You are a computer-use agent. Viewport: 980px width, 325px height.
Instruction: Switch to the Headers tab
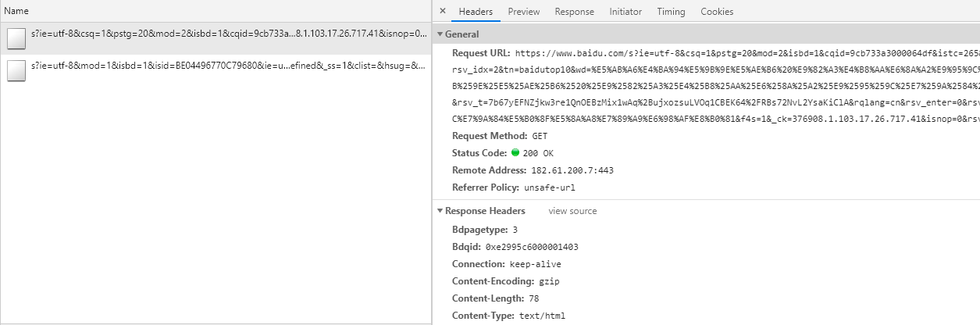[x=476, y=12]
